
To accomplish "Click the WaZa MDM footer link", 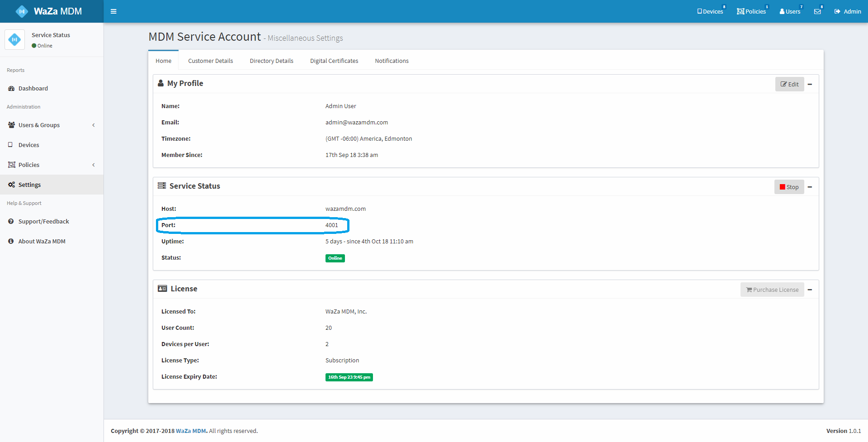I will point(191,431).
